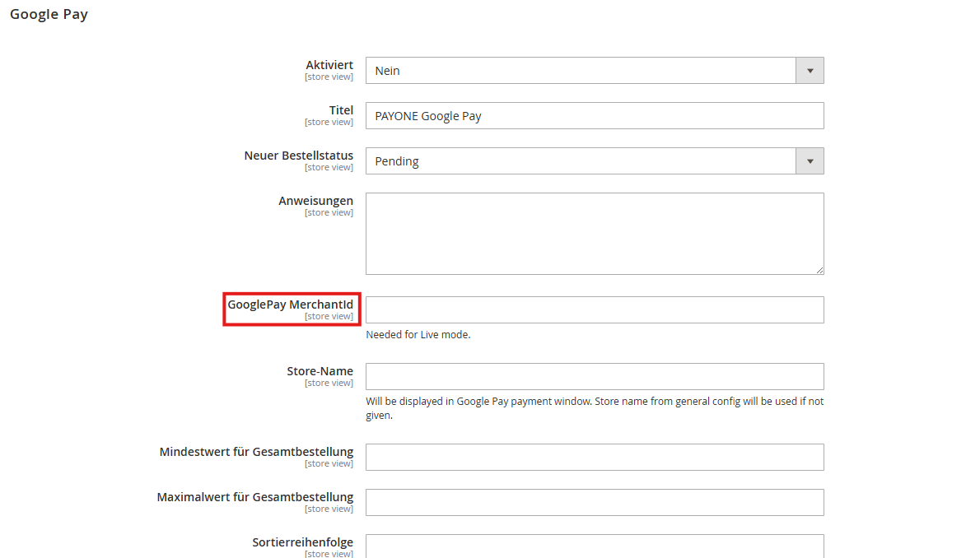Screen dimensions: 980x558
Task: Click the Store-Name hint about Google Pay payment window
Action: (595, 408)
